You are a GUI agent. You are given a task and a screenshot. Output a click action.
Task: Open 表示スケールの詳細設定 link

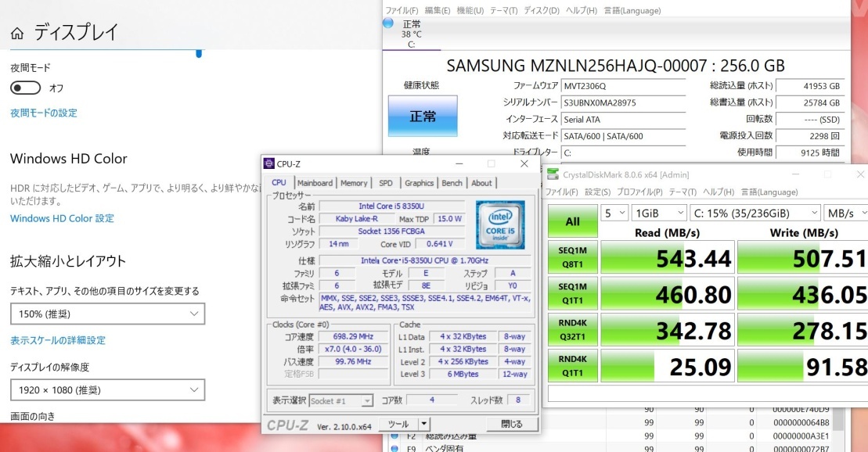coord(58,340)
